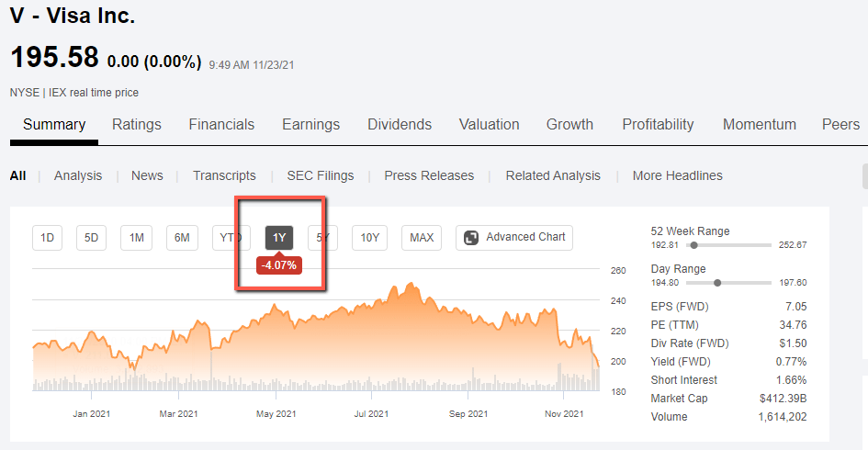Screen dimensions: 868x450
Task: Set chart range to 5D
Action: (x=91, y=238)
